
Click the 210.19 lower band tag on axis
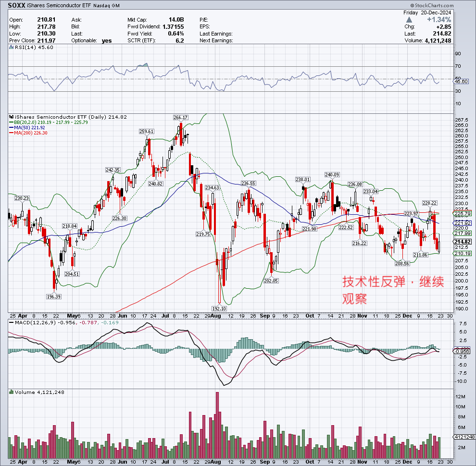click(463, 253)
